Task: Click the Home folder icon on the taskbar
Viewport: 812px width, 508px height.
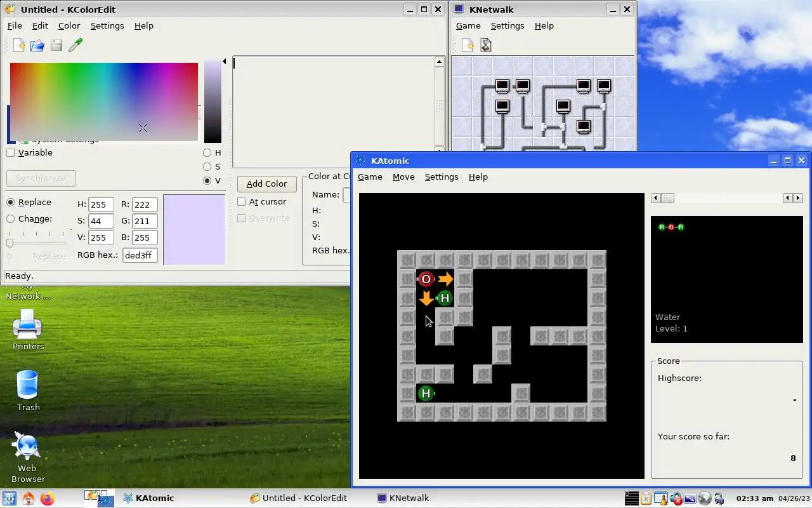Action: coord(29,498)
